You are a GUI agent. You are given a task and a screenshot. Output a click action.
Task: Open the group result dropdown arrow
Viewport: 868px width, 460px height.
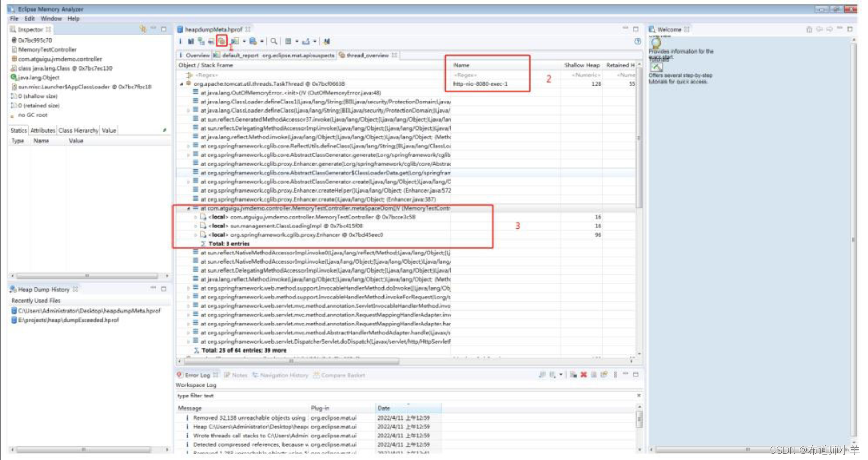297,41
